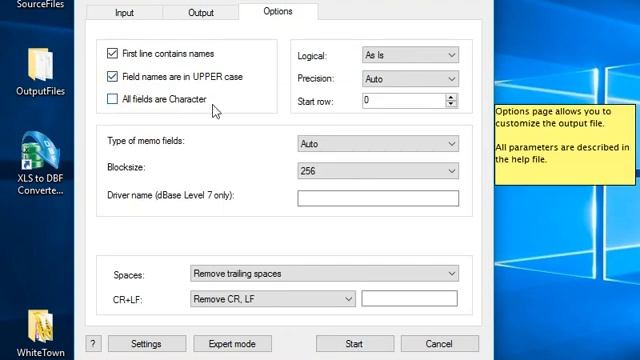
Task: Click the Expert mode button
Action: pos(232,344)
